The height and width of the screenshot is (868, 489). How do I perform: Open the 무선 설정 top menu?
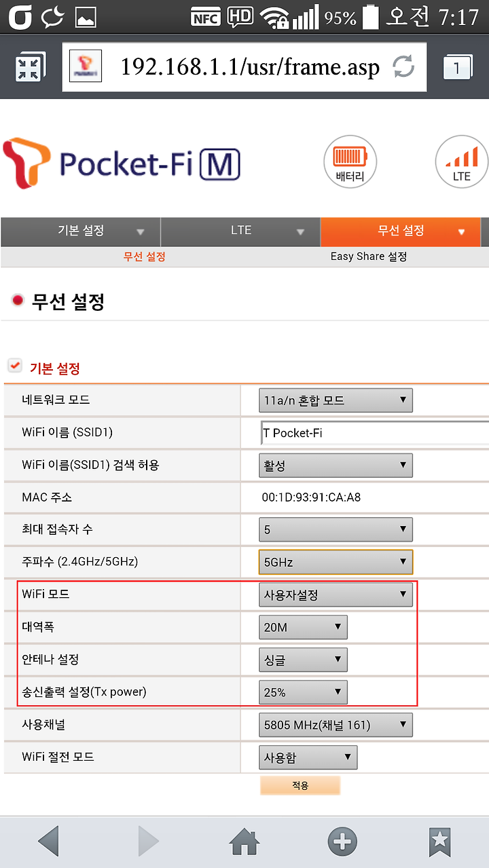point(401,231)
